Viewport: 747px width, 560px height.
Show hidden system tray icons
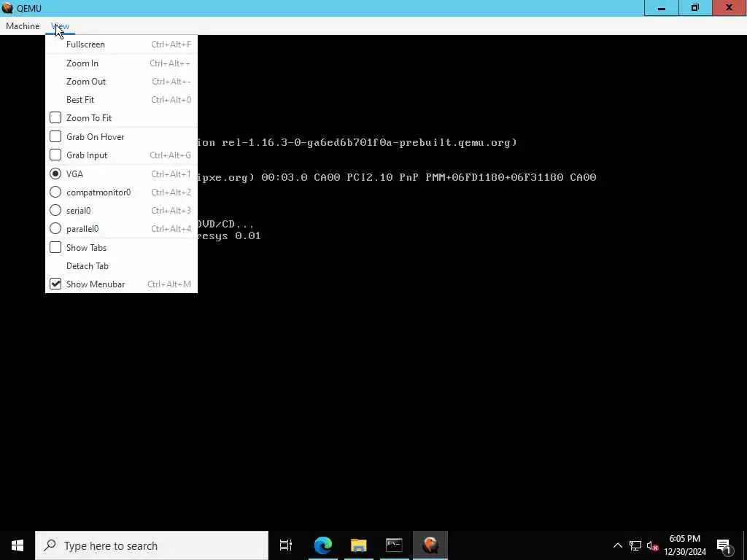pos(617,545)
